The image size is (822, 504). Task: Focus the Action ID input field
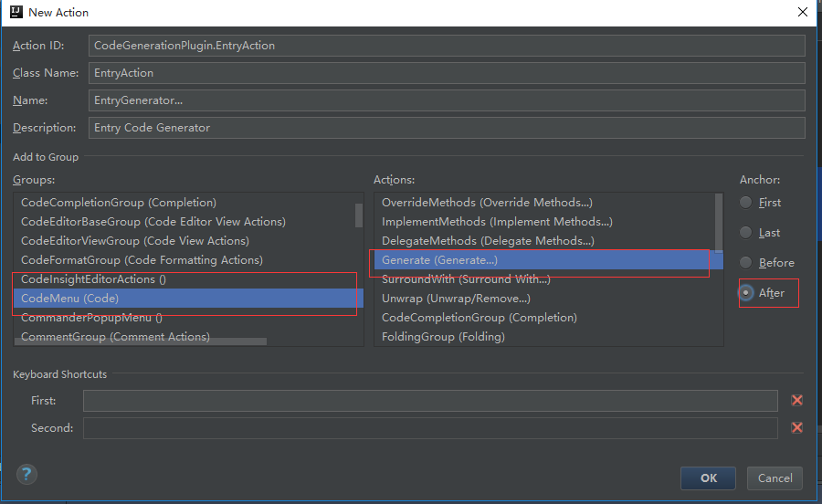pyautogui.click(x=447, y=46)
